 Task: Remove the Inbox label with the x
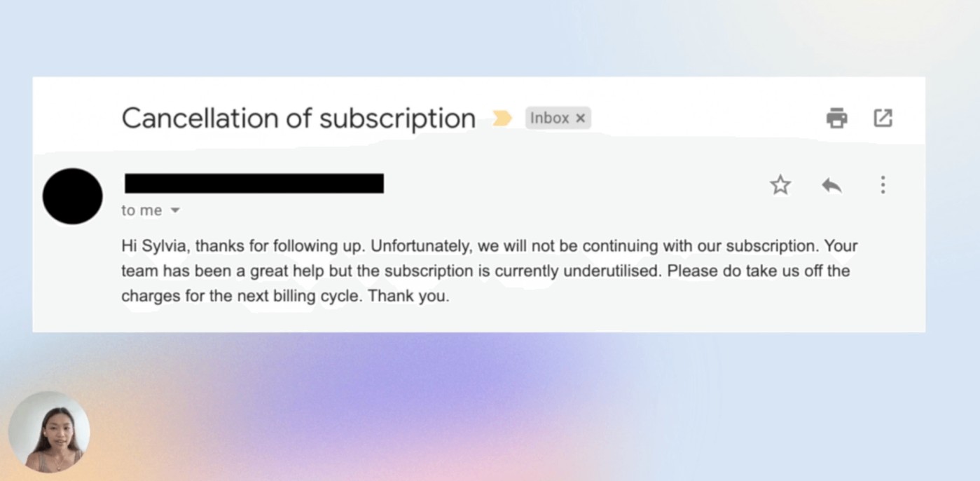pyautogui.click(x=580, y=118)
